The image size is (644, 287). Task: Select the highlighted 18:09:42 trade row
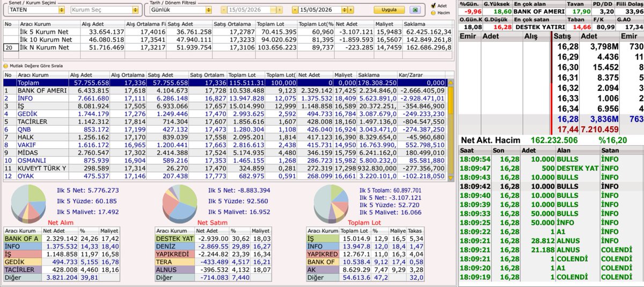551,186
